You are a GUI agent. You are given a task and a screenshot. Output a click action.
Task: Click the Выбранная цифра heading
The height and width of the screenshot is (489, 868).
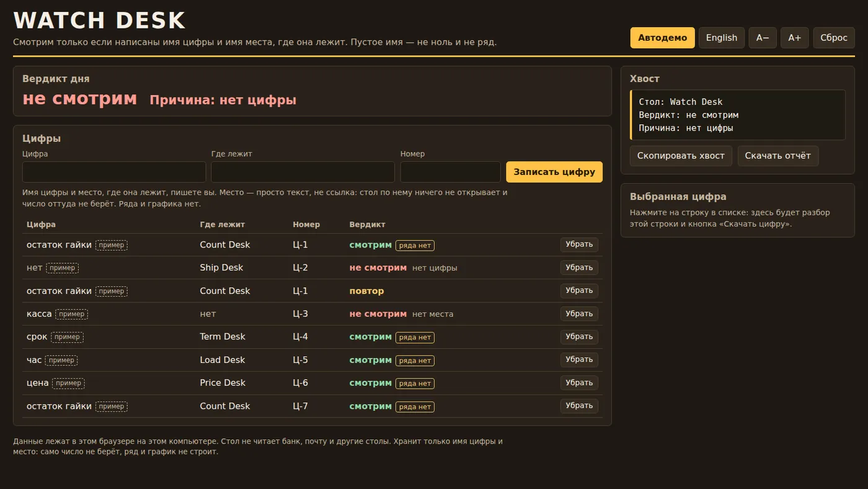(x=678, y=197)
